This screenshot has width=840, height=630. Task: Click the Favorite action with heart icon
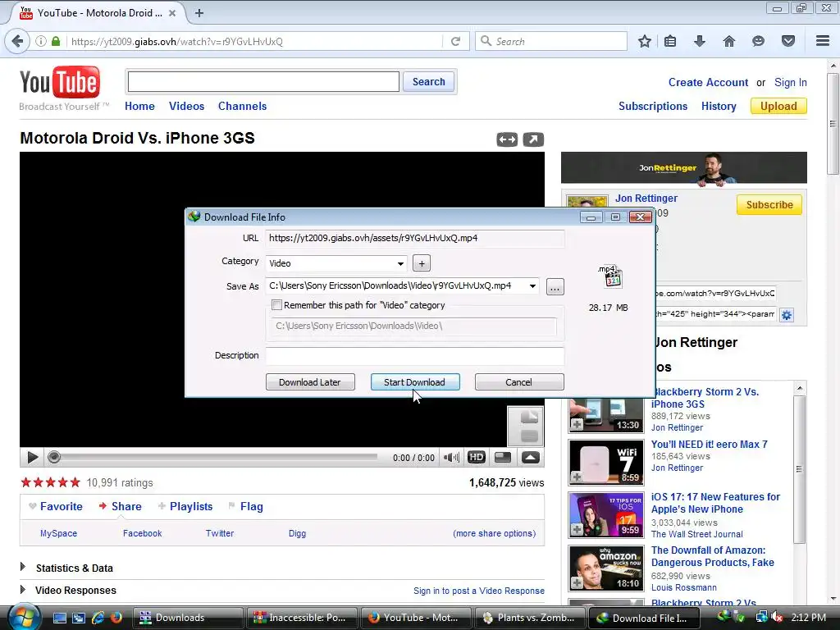[x=55, y=506]
